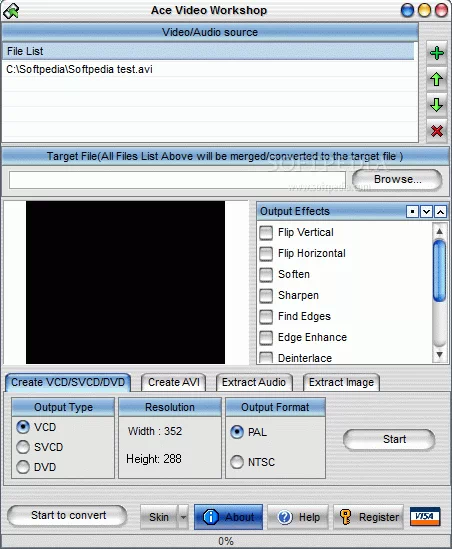
Task: Enable the Flip Horizontal effect
Action: [x=266, y=254]
